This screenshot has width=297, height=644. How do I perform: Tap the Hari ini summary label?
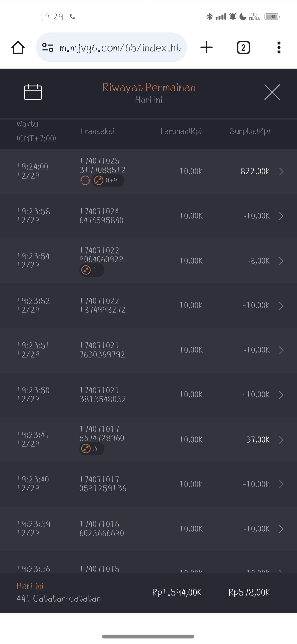click(30, 586)
